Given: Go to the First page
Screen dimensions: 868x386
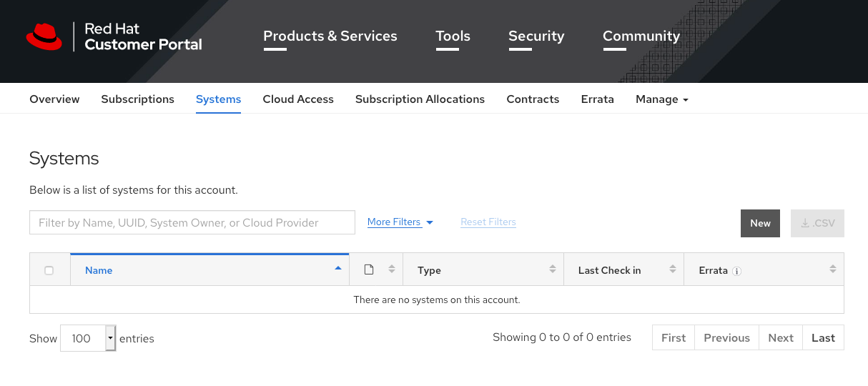Looking at the screenshot, I should click(x=674, y=338).
